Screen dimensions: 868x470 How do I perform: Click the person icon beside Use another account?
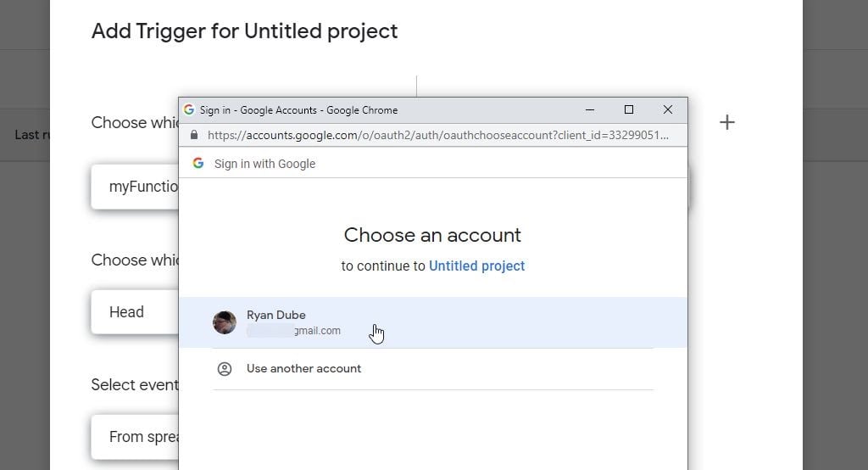(225, 369)
